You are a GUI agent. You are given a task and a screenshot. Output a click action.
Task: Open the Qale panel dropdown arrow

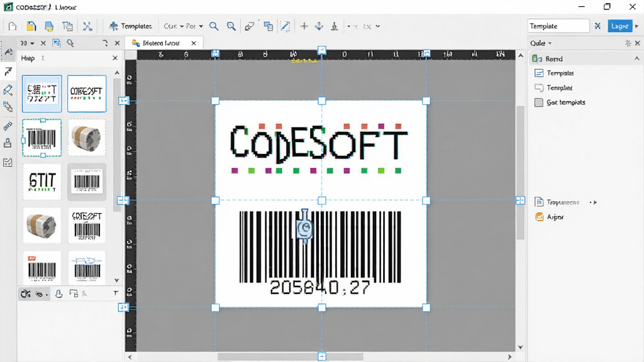550,43
